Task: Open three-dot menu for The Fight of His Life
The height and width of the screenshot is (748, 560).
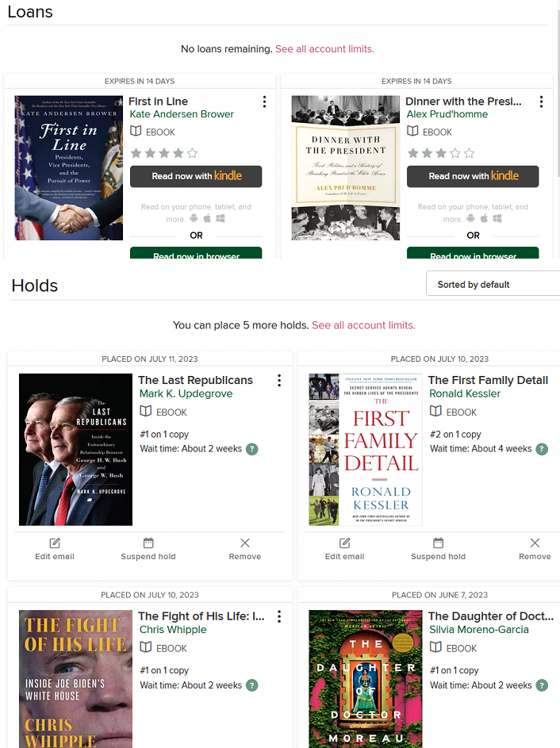Action: pyautogui.click(x=279, y=616)
